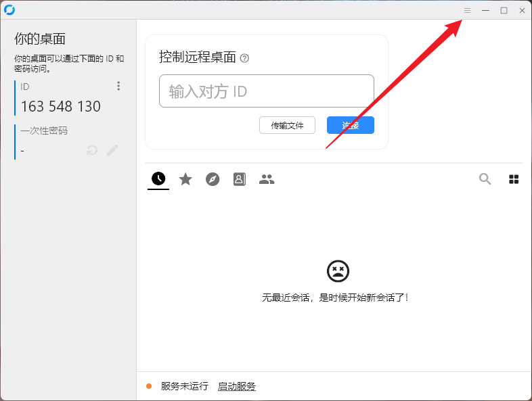Refresh the one-time password

click(92, 150)
